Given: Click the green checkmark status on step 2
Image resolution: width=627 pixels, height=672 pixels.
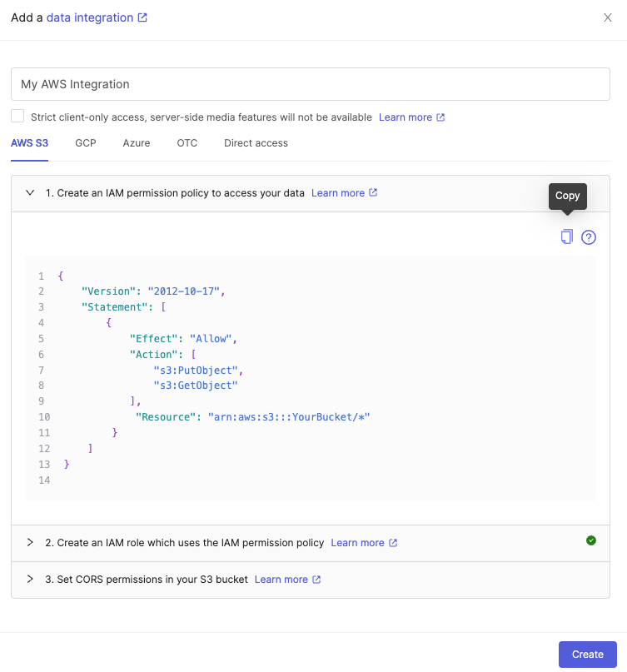Looking at the screenshot, I should (591, 540).
